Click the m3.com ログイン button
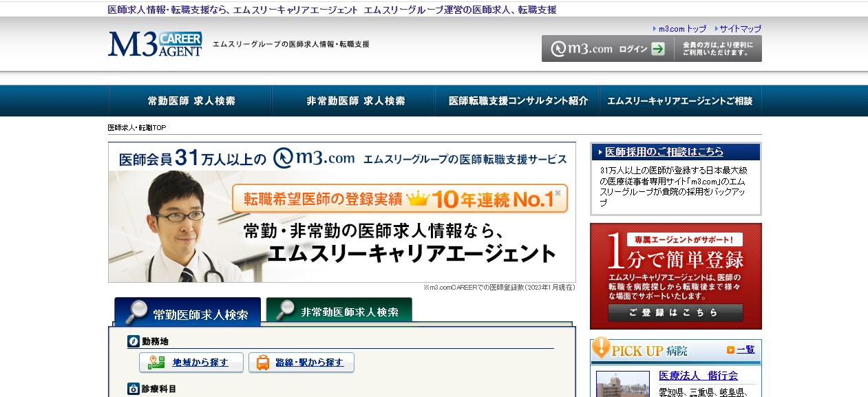Viewport: 868px width, 397px height. pyautogui.click(x=608, y=49)
